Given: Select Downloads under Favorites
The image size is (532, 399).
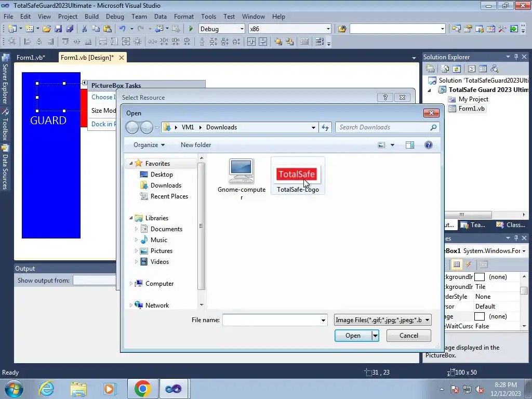Looking at the screenshot, I should 166,185.
